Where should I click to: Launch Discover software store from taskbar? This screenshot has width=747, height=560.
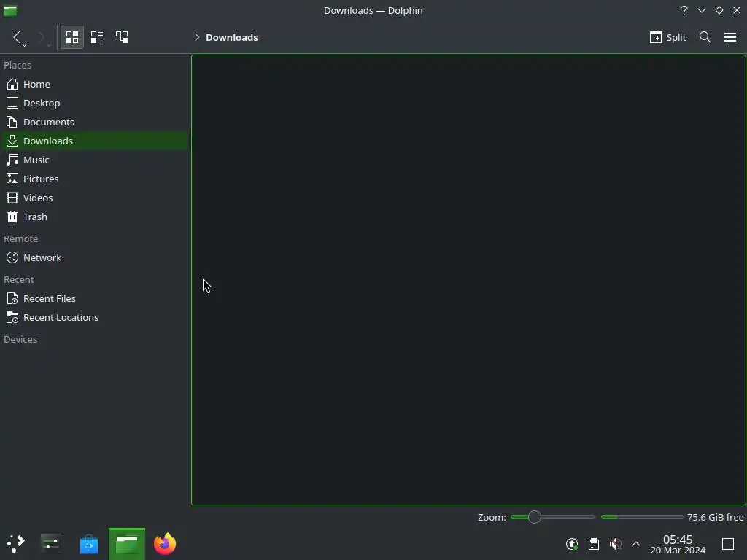pos(88,544)
